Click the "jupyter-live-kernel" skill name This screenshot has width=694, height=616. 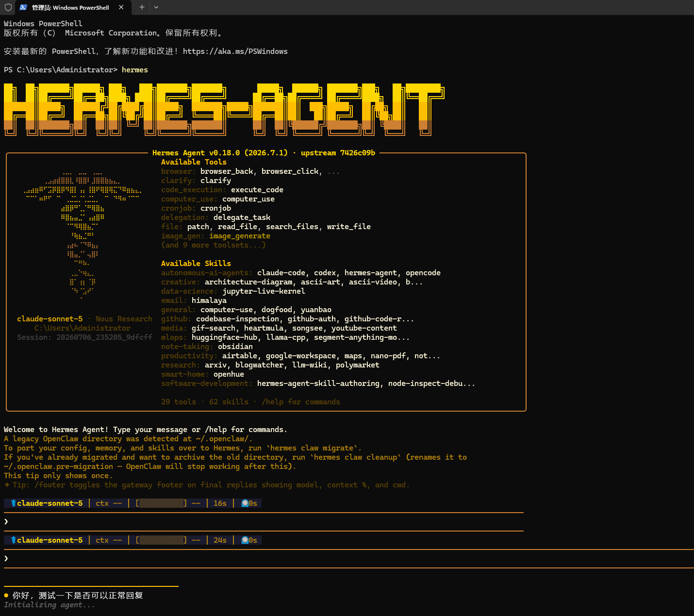264,291
